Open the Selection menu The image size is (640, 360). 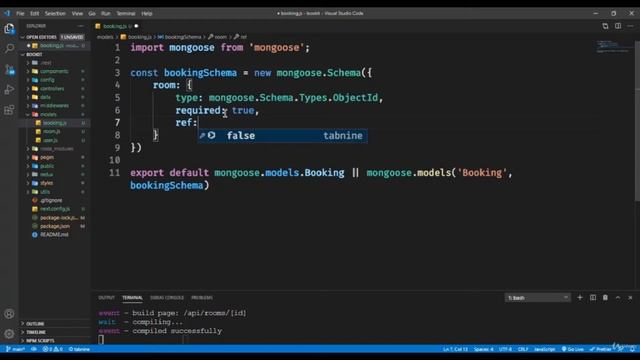pos(55,13)
